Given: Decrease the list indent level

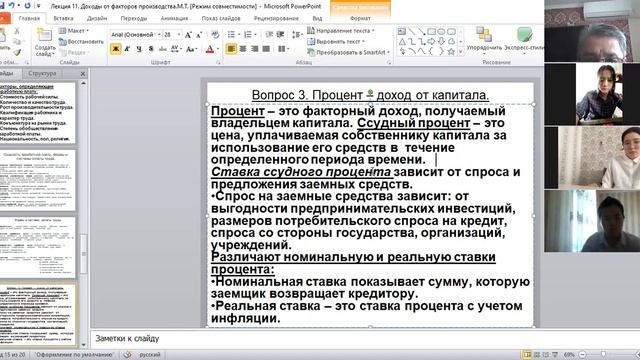Looking at the screenshot, I should click(x=269, y=35).
